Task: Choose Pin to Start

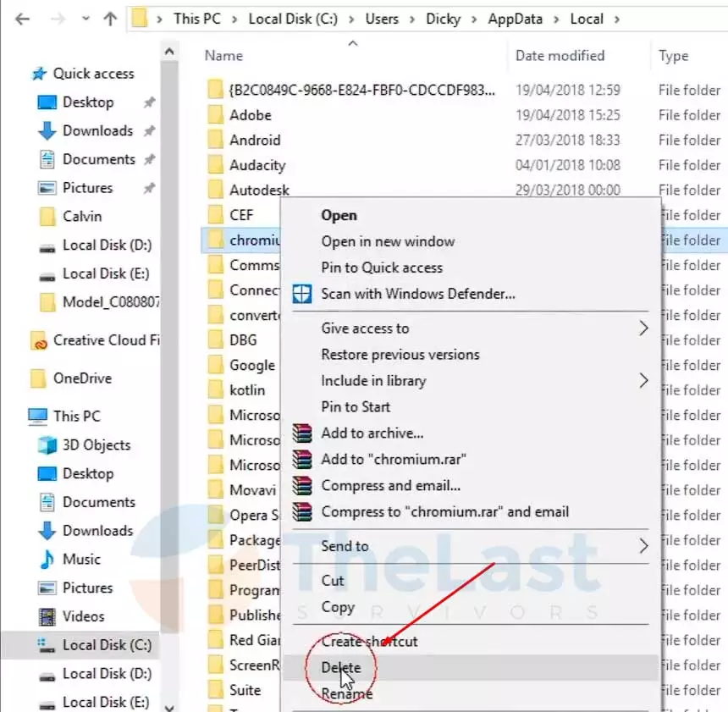Action: (x=356, y=407)
